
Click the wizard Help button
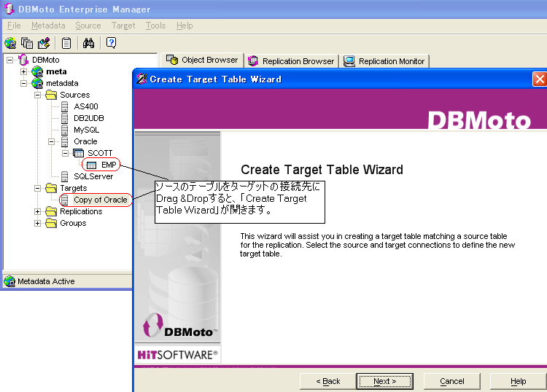pos(518,381)
